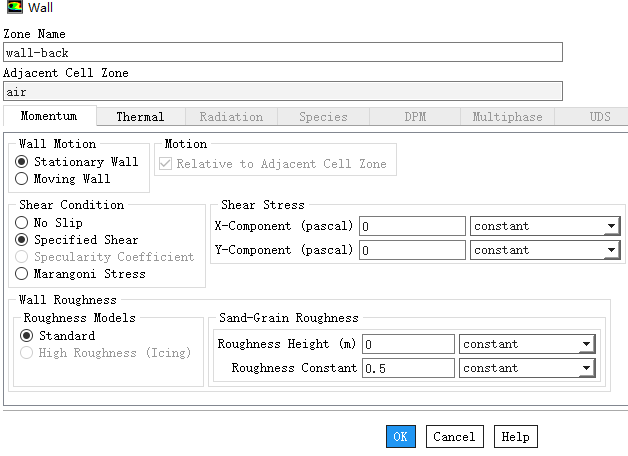Click the Cancel button
This screenshot has height=456, width=628.
(454, 437)
